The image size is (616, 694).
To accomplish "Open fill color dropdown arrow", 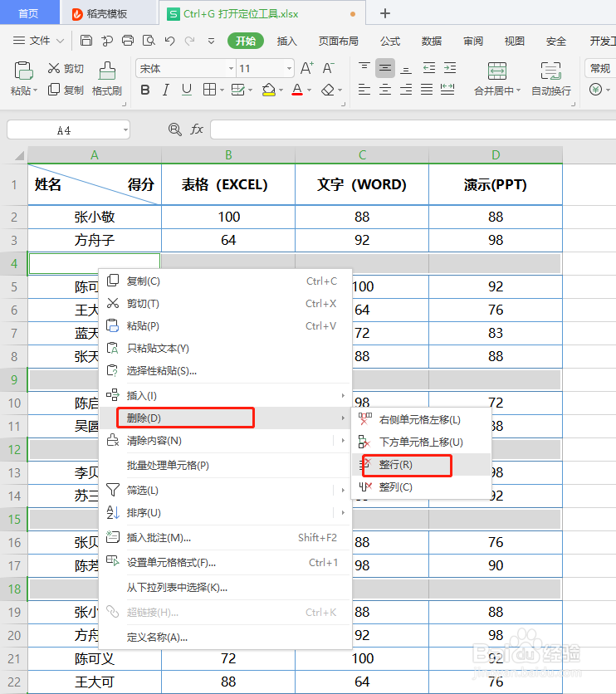I will point(281,90).
